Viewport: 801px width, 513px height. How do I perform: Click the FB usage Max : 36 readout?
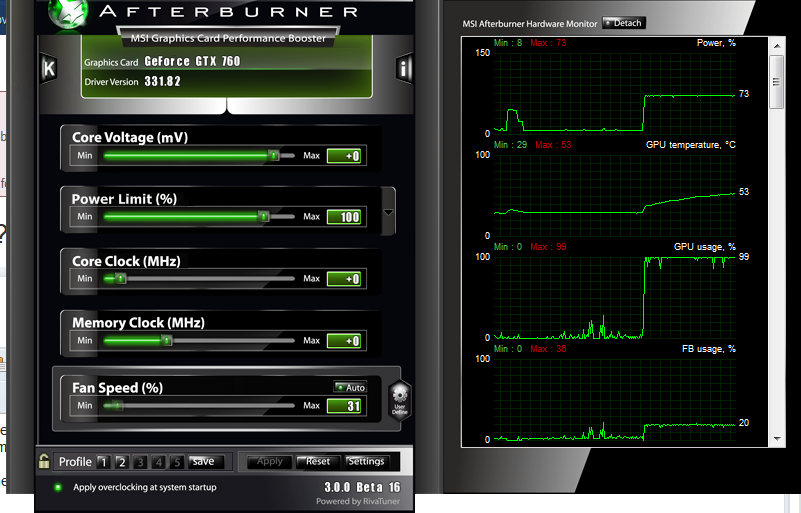[x=548, y=349]
